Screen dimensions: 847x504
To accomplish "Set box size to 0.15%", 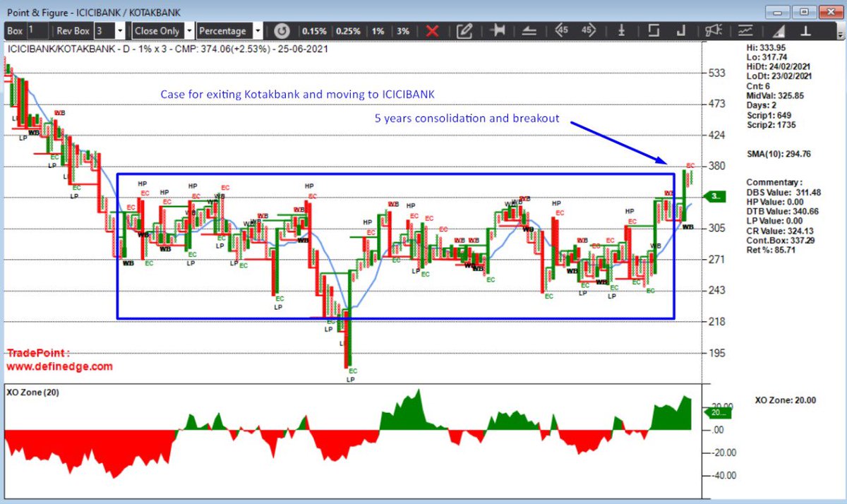I will (x=314, y=31).
